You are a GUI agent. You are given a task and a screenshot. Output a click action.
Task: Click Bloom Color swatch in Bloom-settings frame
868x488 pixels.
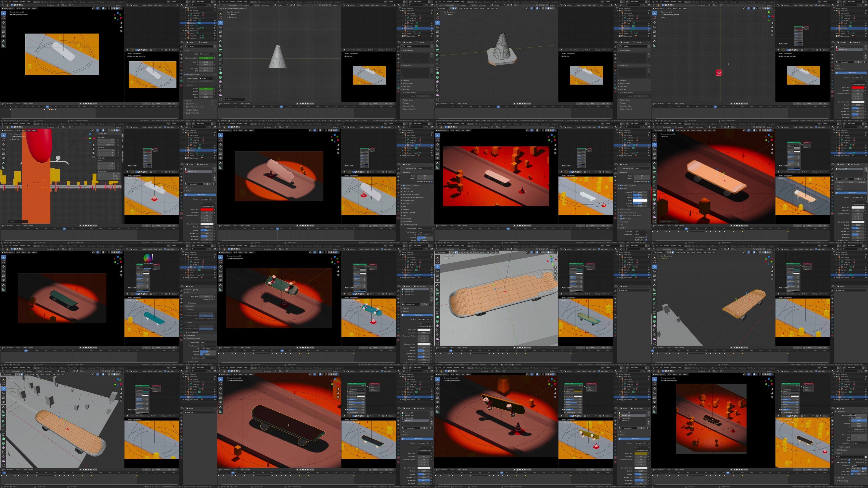(x=640, y=200)
